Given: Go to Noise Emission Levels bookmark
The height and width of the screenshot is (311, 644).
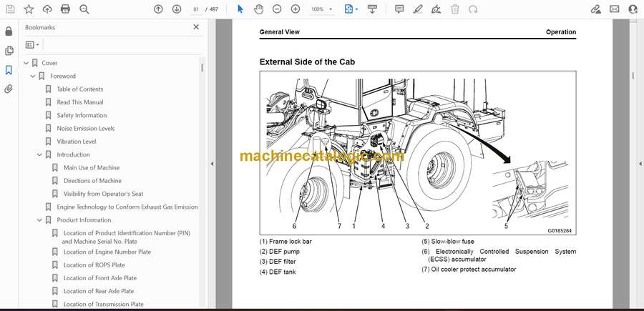Looking at the screenshot, I should point(85,129).
